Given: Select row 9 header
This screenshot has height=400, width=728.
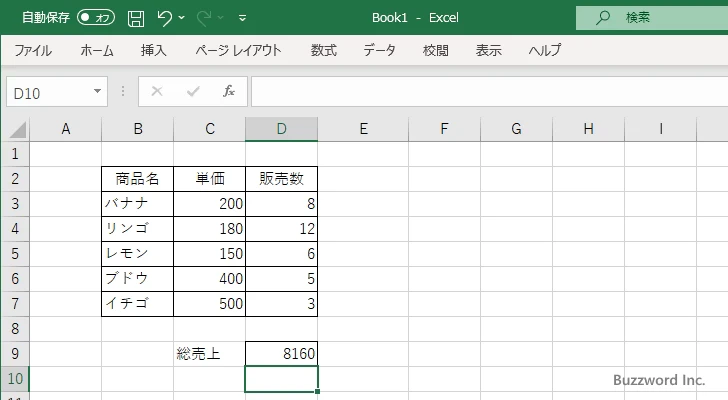Looking at the screenshot, I should [x=15, y=354].
